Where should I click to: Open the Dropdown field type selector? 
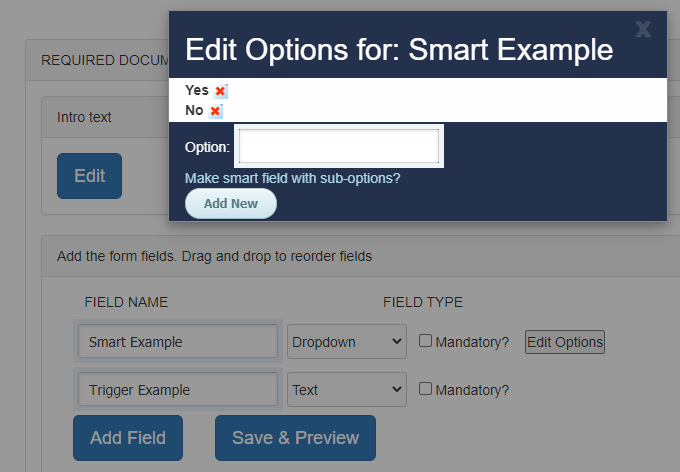coord(347,341)
